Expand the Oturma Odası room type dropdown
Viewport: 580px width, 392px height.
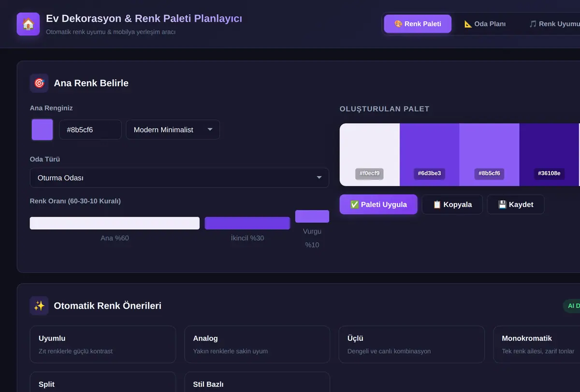(179, 177)
